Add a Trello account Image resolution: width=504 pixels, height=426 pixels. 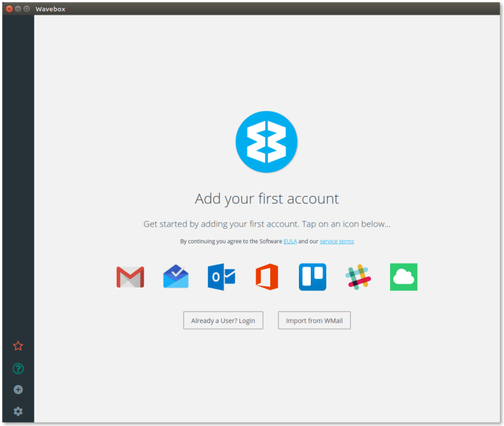312,277
